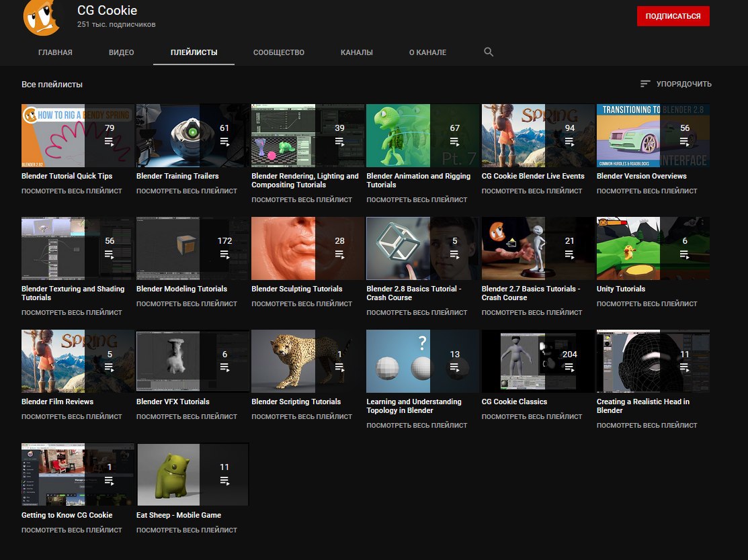Viewport: 748px width, 560px height.
Task: Click the green turtle Animation and Rigging thumbnail
Action: tap(423, 136)
